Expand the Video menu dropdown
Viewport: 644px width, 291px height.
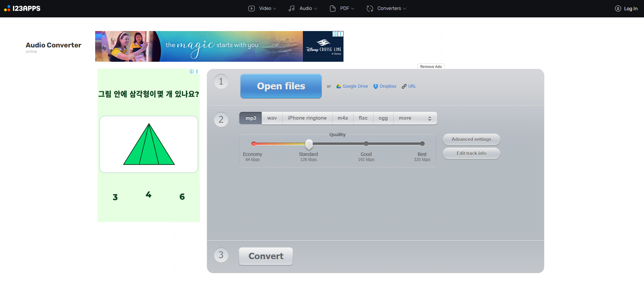pyautogui.click(x=262, y=9)
